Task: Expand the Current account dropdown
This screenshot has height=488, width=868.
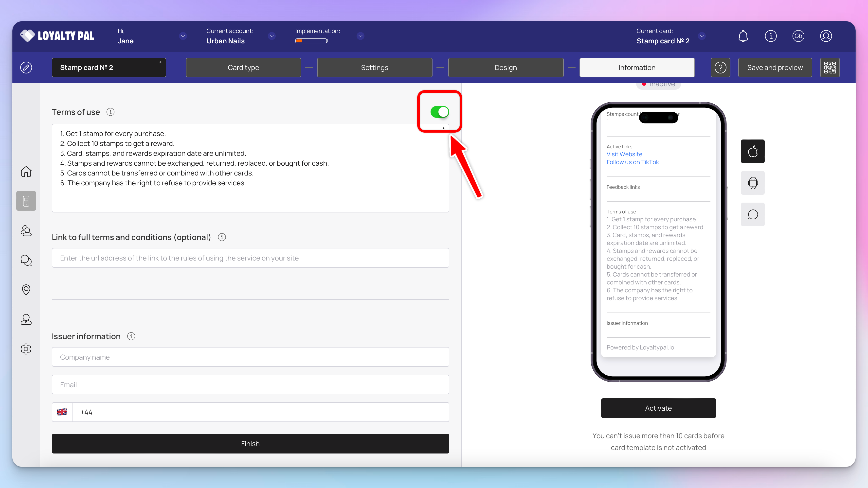Action: point(271,36)
